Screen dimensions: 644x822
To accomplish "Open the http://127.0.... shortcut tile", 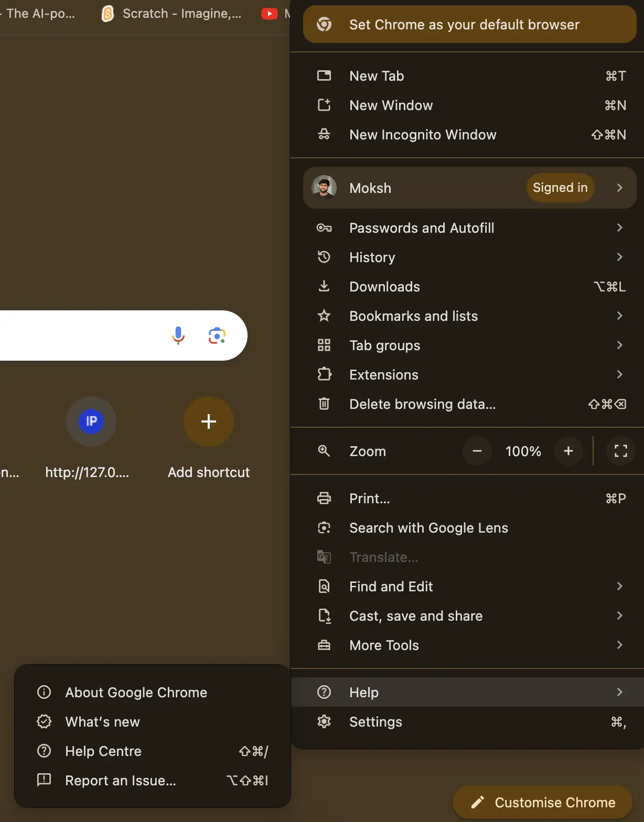I will coord(91,437).
